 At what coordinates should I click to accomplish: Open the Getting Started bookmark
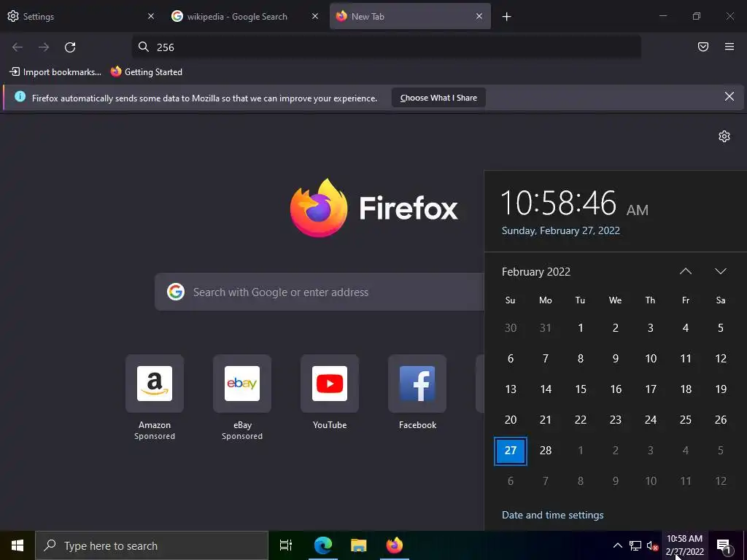146,72
